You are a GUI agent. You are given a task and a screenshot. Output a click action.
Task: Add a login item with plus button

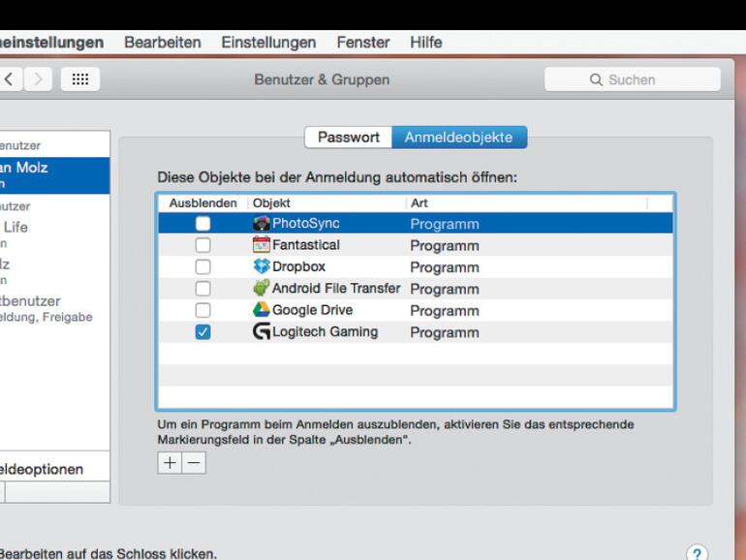[x=170, y=463]
